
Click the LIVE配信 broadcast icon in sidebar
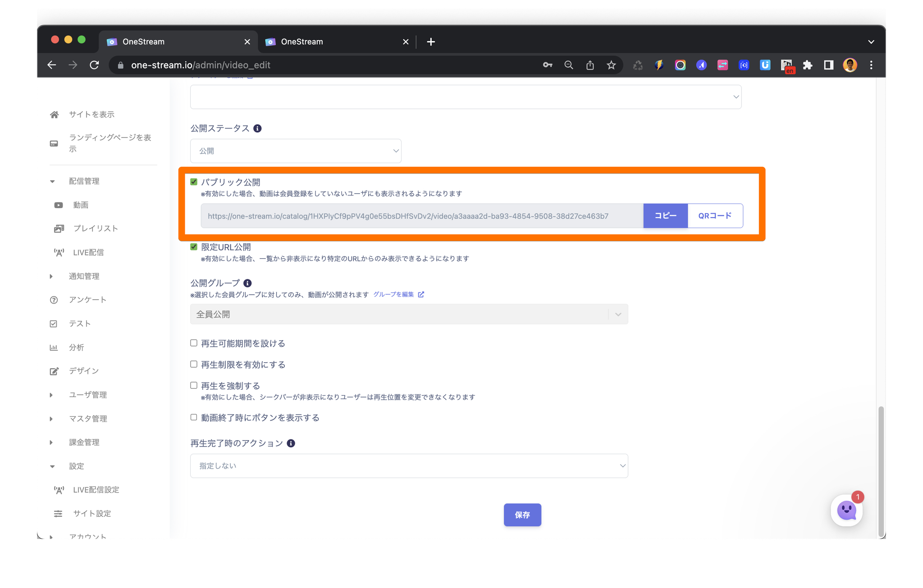click(x=59, y=252)
